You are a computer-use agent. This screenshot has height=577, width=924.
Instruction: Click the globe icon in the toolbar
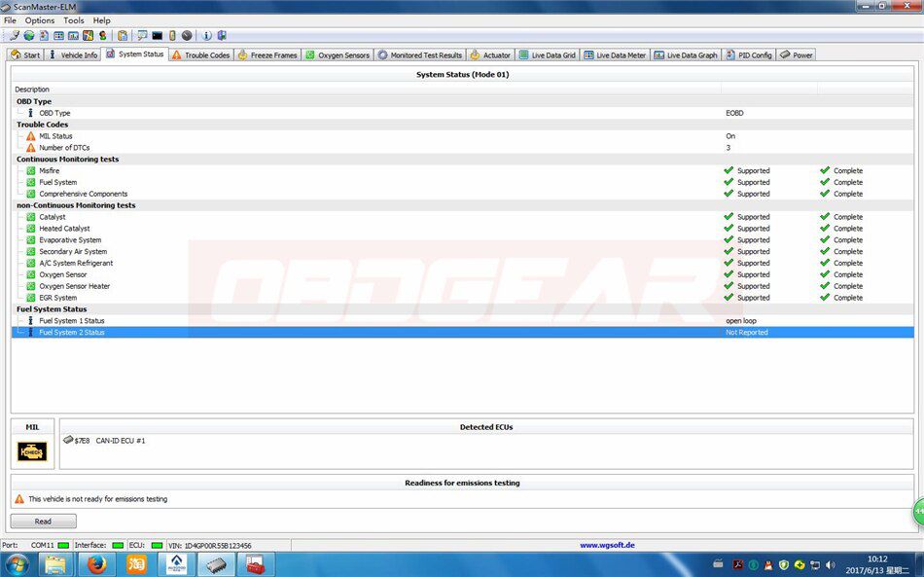(29, 35)
